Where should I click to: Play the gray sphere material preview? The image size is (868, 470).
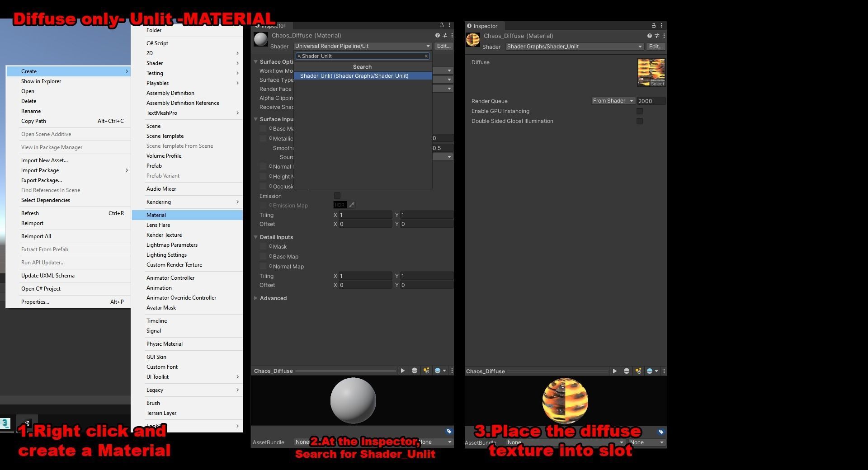[402, 371]
